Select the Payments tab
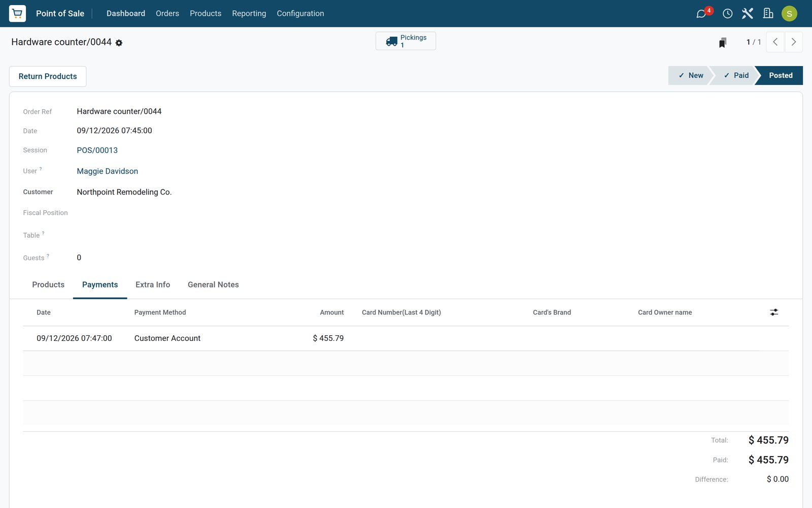 coord(100,284)
